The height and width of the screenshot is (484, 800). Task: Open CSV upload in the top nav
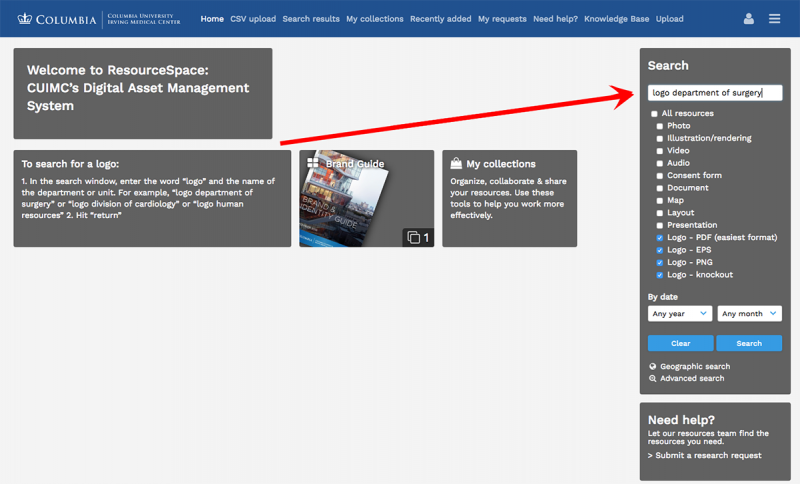click(253, 19)
